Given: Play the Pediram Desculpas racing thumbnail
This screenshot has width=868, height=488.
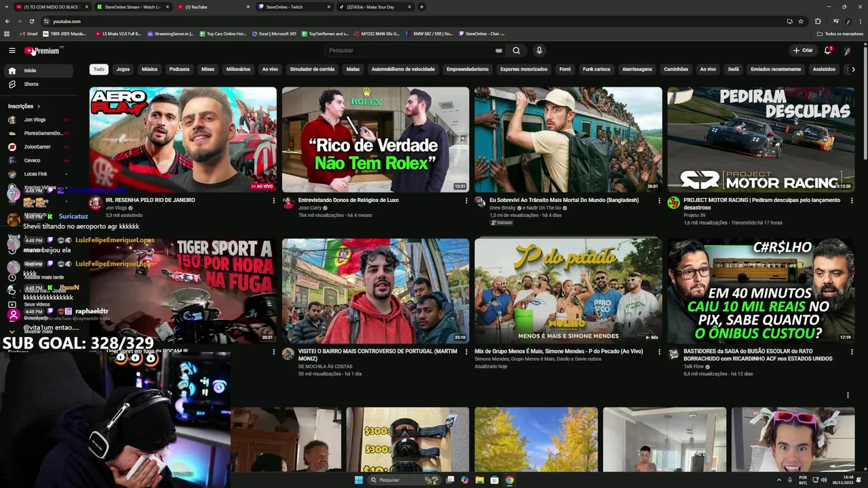Looking at the screenshot, I should tap(761, 140).
